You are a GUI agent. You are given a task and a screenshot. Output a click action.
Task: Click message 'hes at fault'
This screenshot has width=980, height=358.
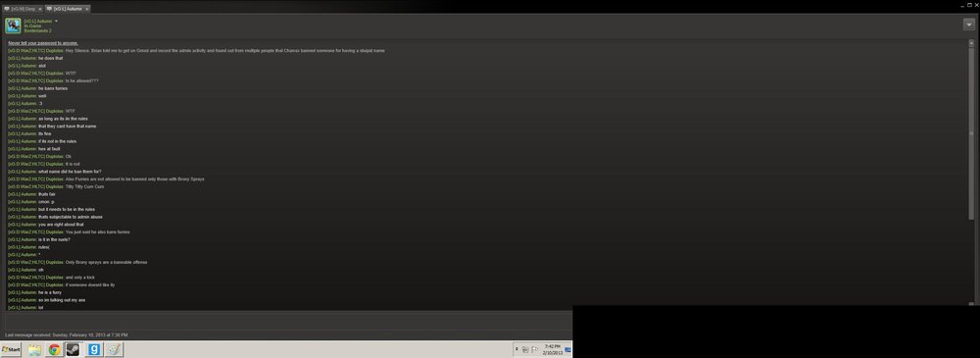click(x=49, y=149)
